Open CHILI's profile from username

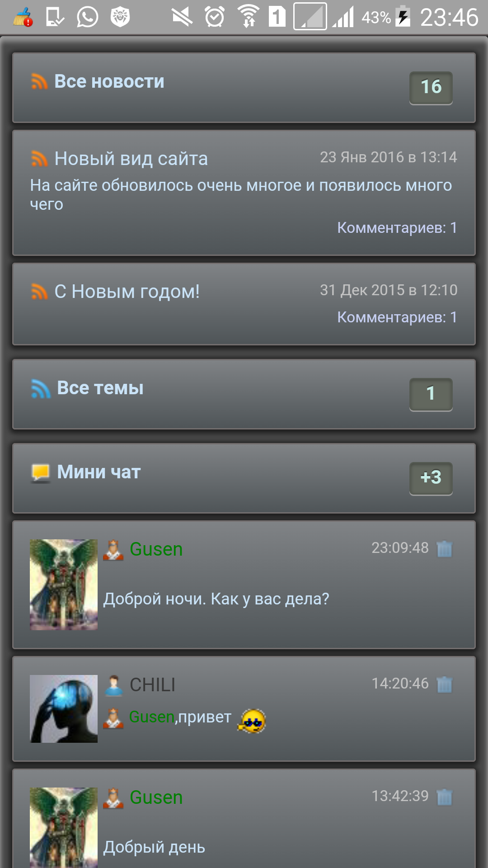click(x=152, y=685)
